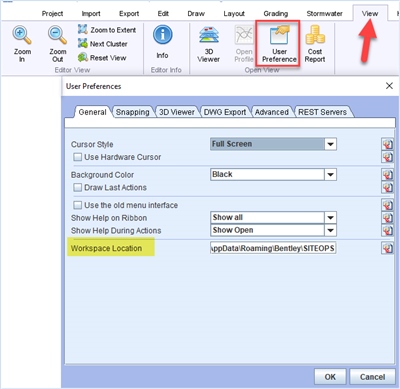Viewport: 400px width, 389px height.
Task: Switch to the General tab
Action: (92, 112)
